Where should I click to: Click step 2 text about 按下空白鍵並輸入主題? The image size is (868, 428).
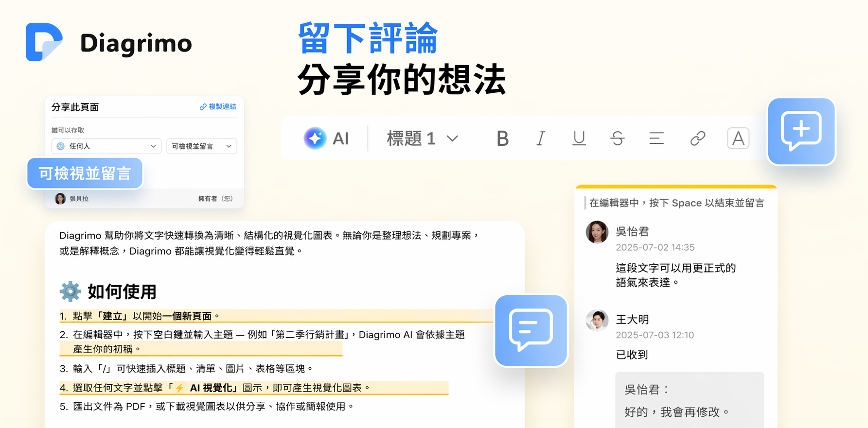click(269, 342)
